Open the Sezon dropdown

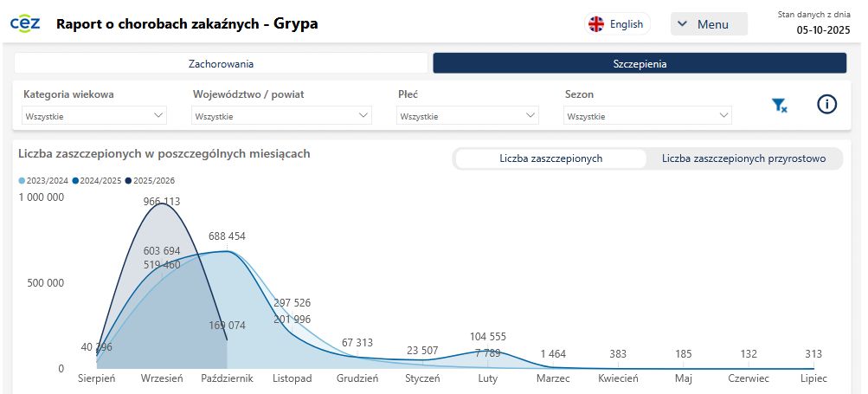pos(647,115)
